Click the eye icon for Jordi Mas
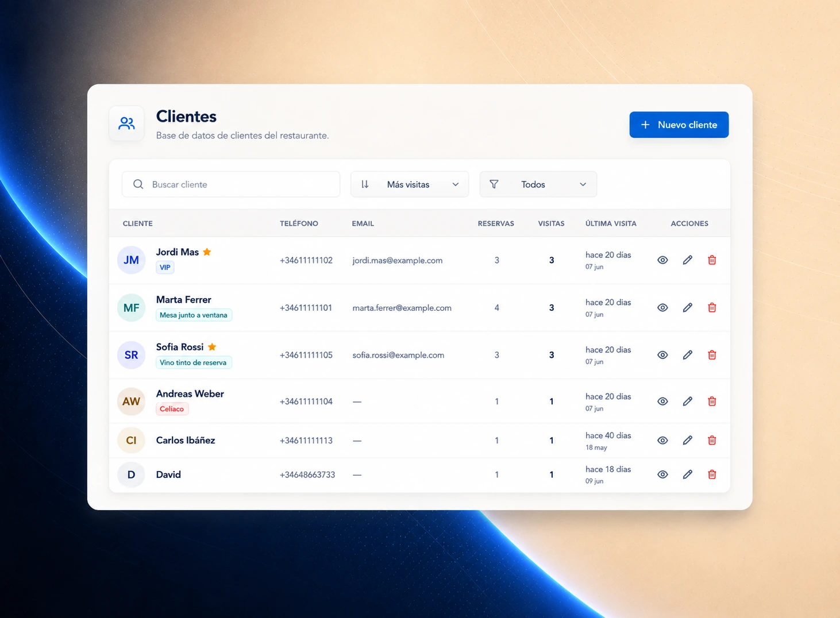 click(662, 260)
